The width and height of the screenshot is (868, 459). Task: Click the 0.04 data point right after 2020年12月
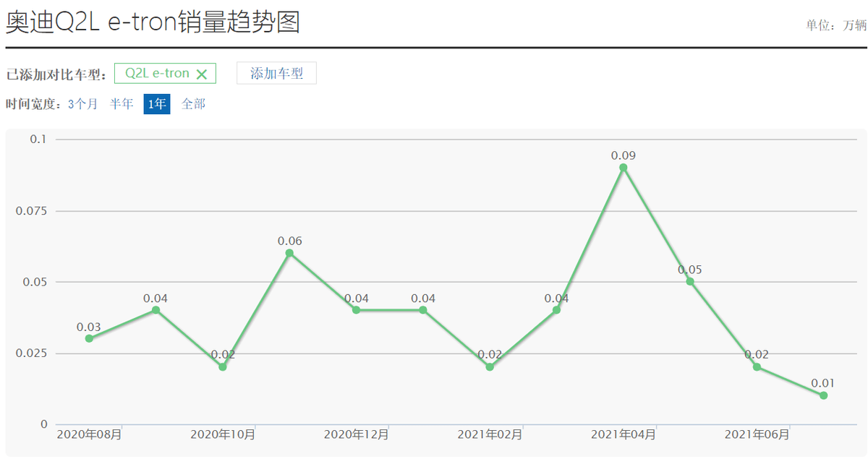(423, 310)
